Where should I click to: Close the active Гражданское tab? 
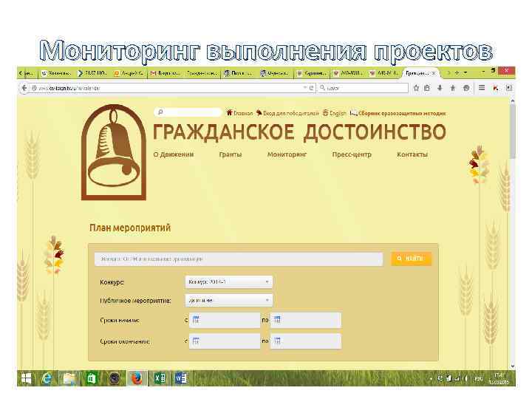coord(434,73)
